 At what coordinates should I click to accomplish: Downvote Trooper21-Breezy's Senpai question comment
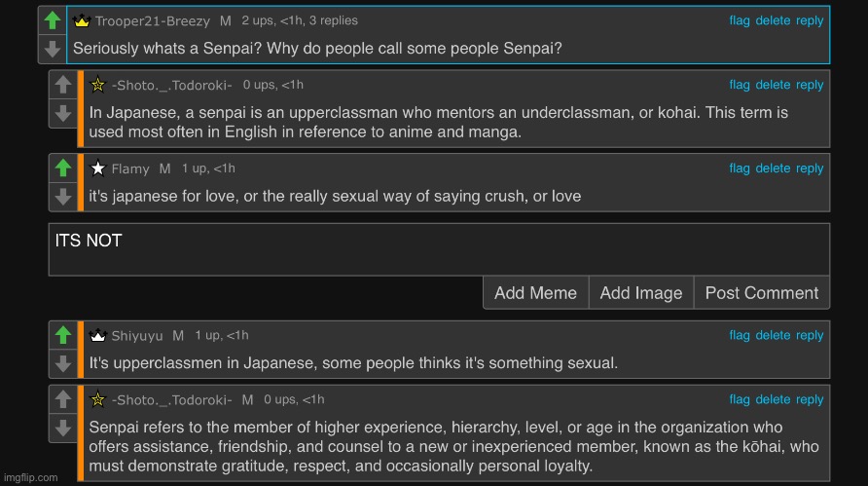click(x=53, y=48)
